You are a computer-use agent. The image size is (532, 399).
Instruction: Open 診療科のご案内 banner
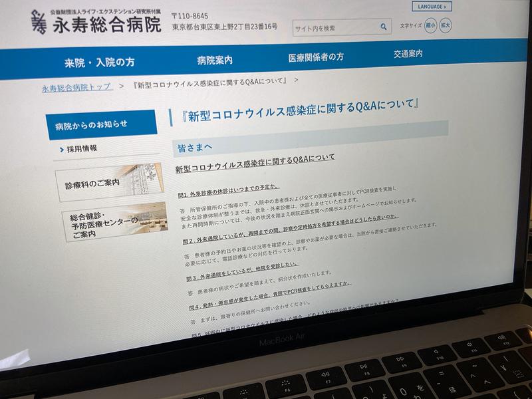(109, 183)
